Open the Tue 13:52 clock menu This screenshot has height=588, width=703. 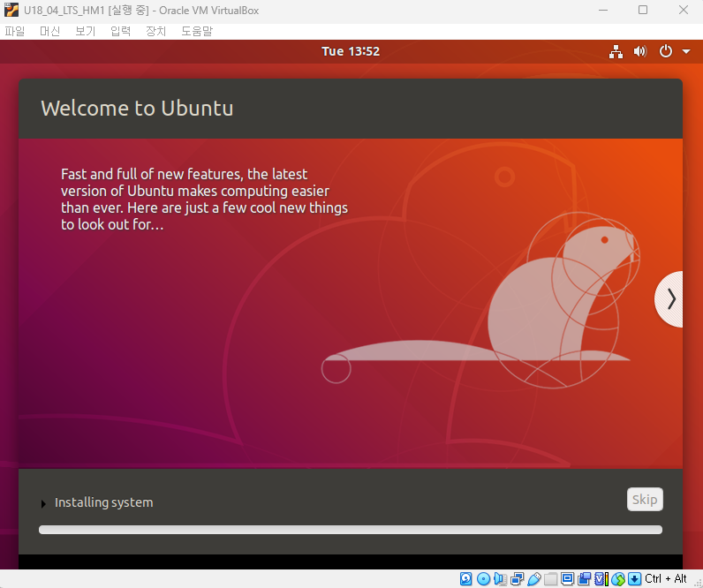[x=351, y=51]
